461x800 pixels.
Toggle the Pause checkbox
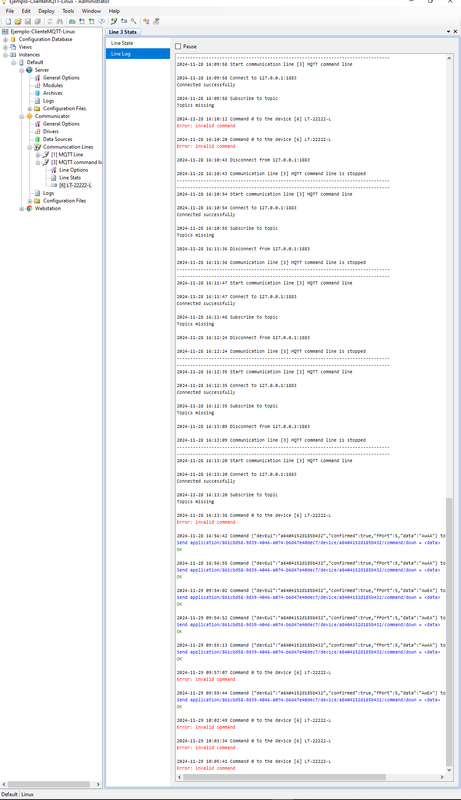178,46
